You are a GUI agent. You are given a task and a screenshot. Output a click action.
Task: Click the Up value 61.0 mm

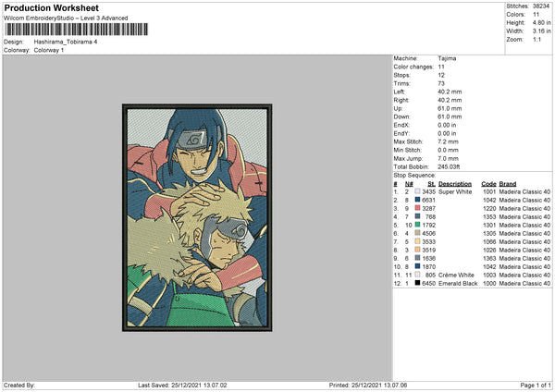click(450, 108)
